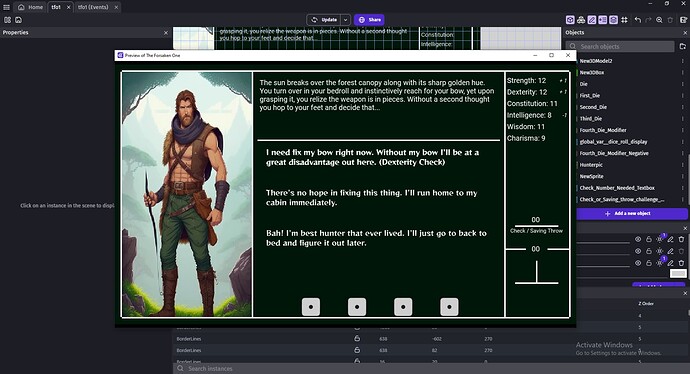
Task: Click the undo arrow in toolbar
Action: 638,20
